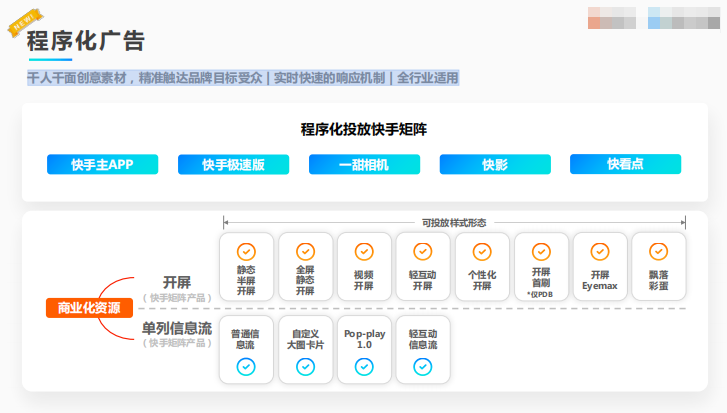Click the 飘落彩蛋 card label
Image resolution: width=727 pixels, height=413 pixels.
[x=658, y=280]
